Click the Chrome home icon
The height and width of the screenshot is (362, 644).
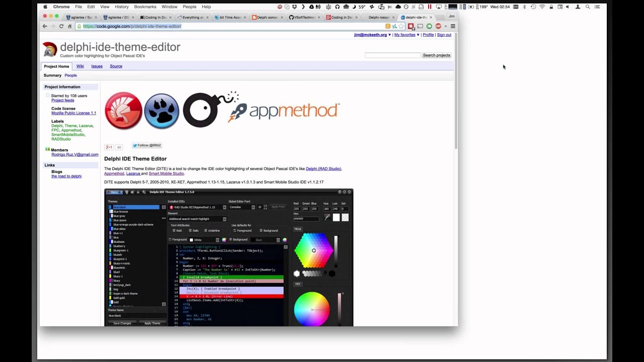point(70,26)
